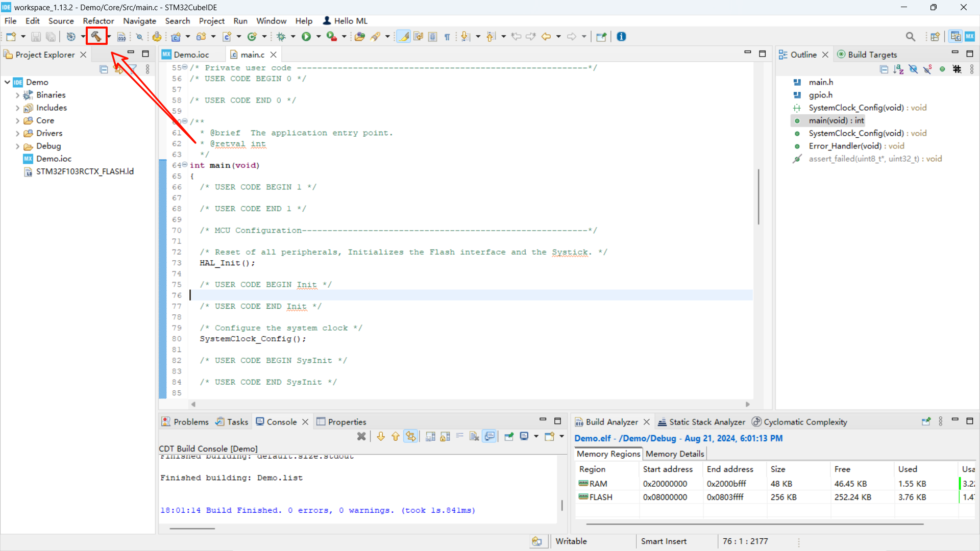Open the Refactor menu
The width and height of the screenshot is (980, 551).
(x=99, y=21)
